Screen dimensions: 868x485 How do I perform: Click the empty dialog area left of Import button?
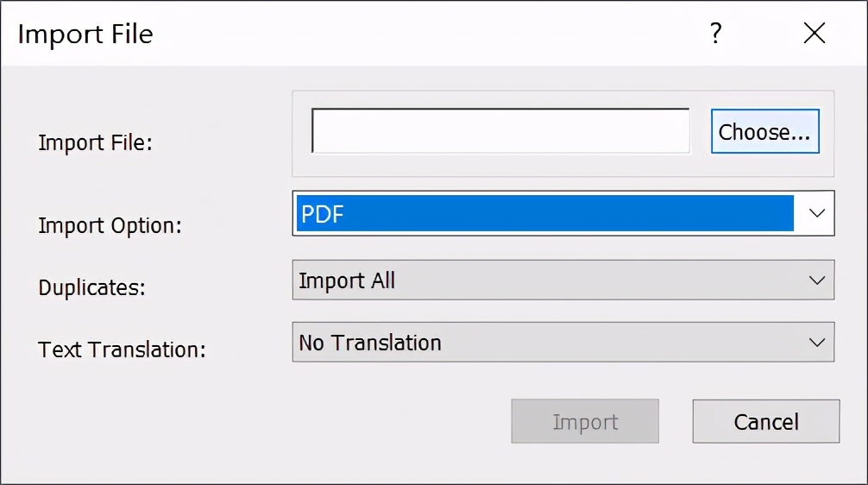point(255,421)
